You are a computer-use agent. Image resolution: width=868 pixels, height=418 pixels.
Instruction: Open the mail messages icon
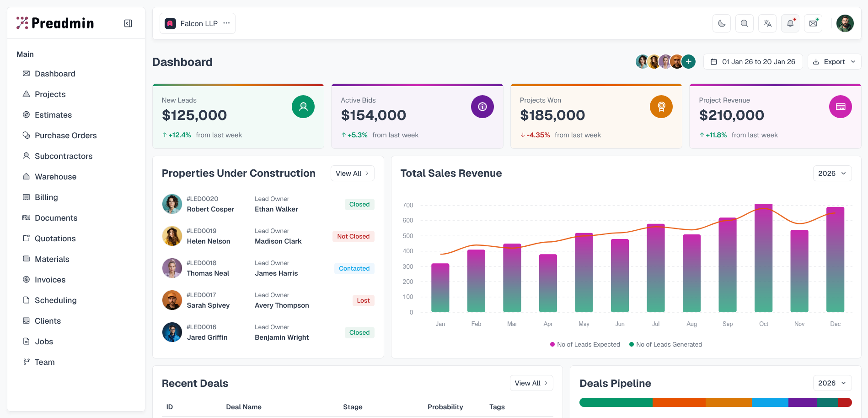(813, 23)
